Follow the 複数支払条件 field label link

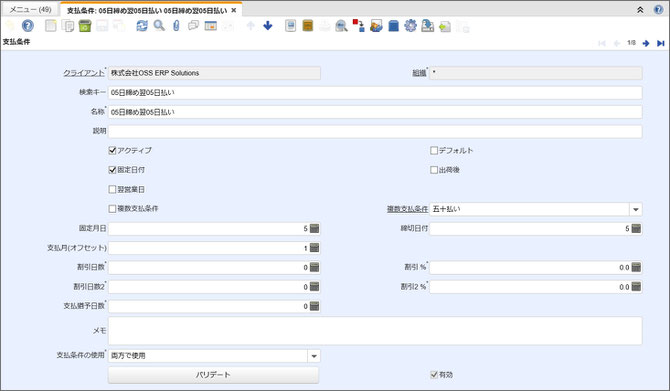point(407,209)
